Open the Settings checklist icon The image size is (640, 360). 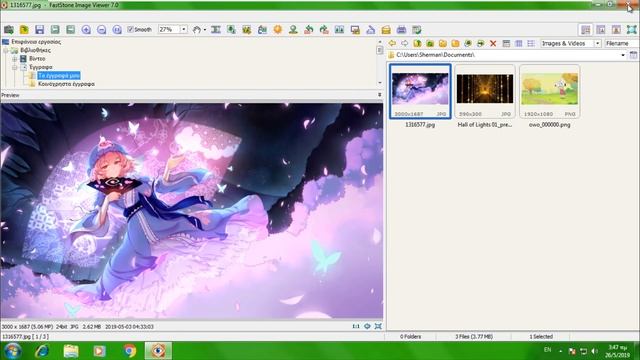tap(417, 30)
